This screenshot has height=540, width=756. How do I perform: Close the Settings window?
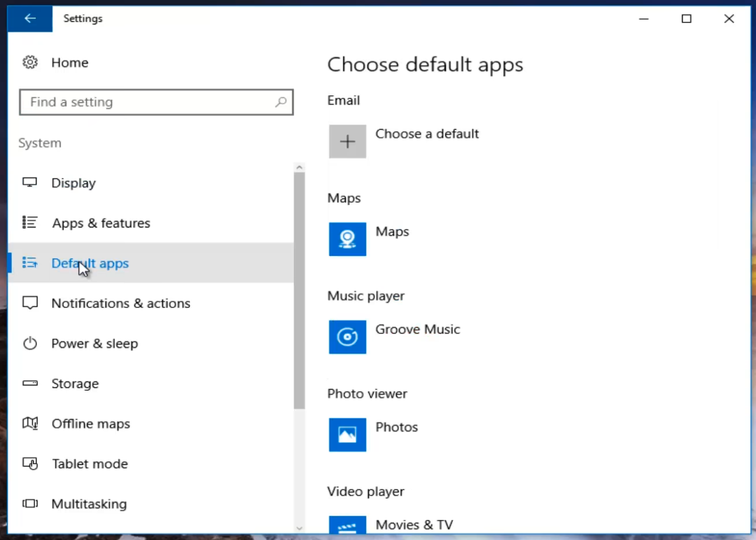click(x=729, y=19)
